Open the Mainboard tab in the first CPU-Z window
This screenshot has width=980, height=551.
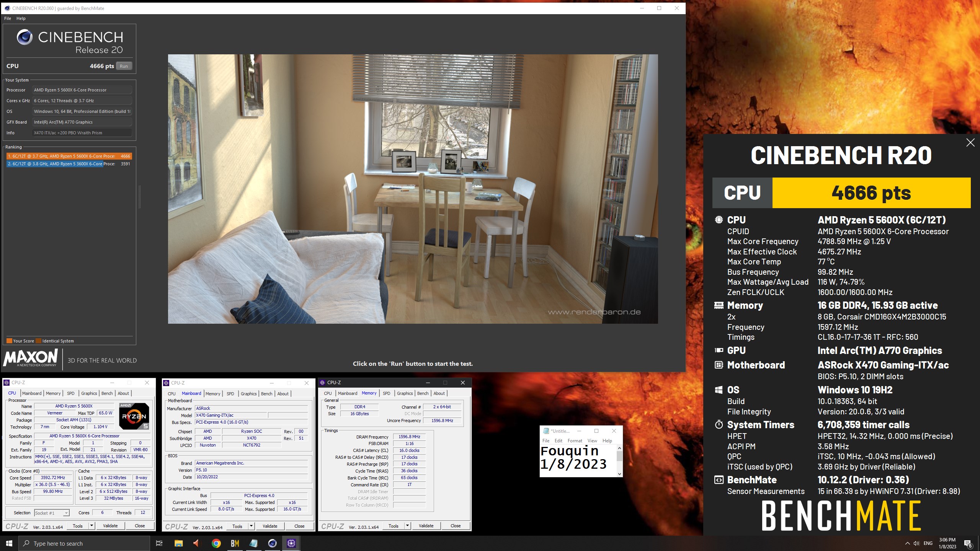click(32, 393)
